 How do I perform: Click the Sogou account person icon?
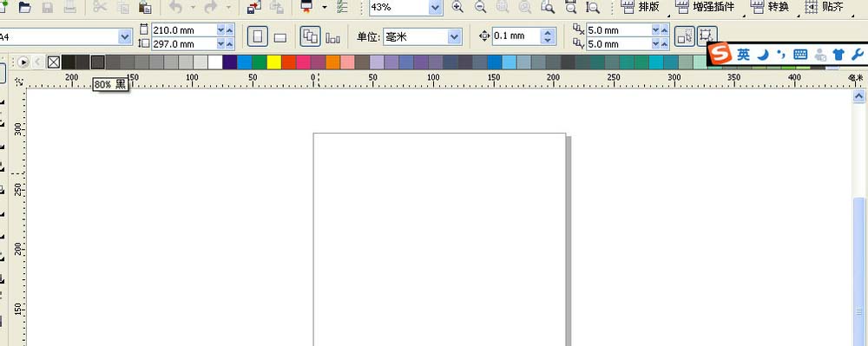(x=820, y=54)
